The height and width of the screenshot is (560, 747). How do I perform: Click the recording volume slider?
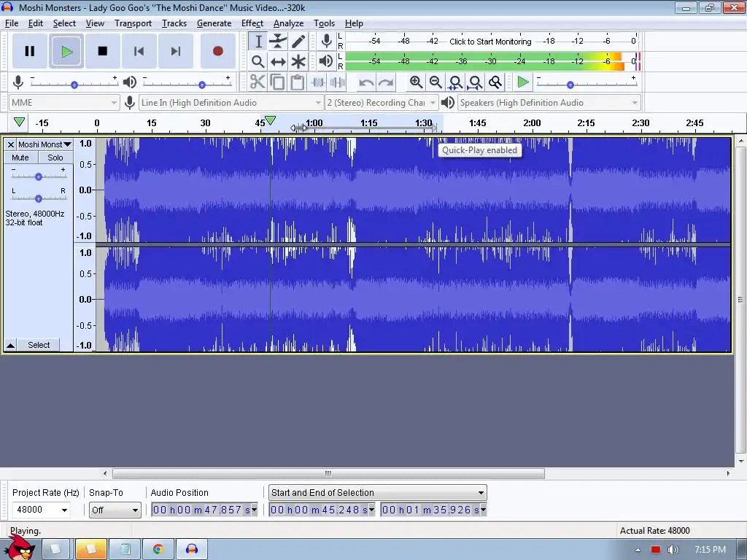click(x=74, y=85)
